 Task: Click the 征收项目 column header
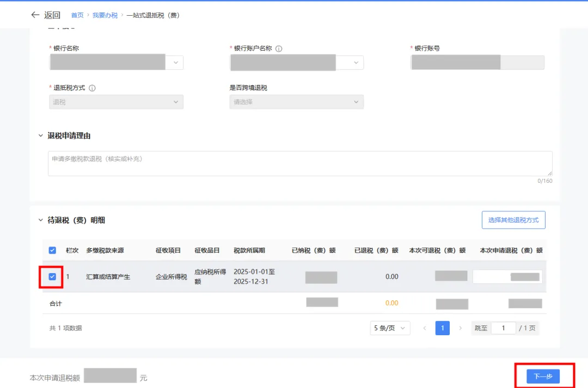pyautogui.click(x=168, y=250)
